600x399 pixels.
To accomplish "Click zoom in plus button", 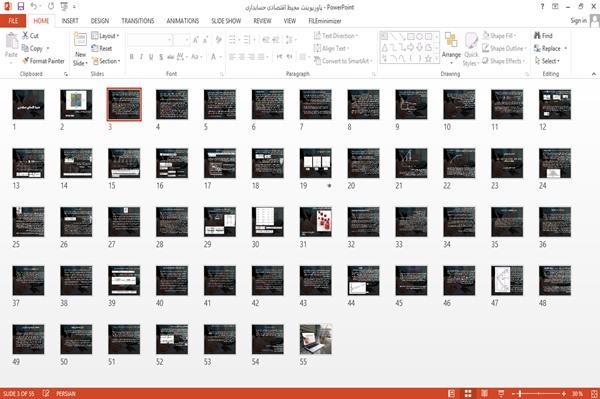I will [x=564, y=393].
